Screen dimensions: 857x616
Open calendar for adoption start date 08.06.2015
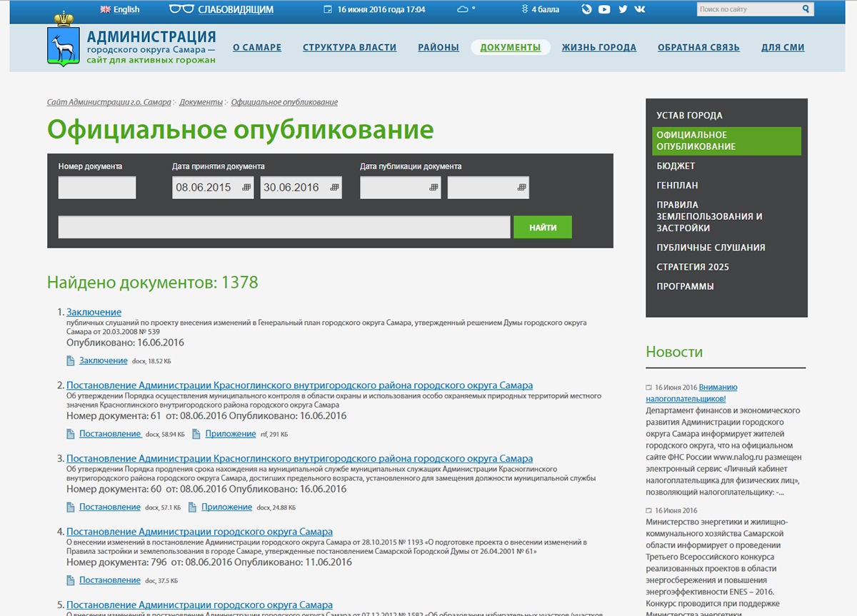pyautogui.click(x=247, y=187)
